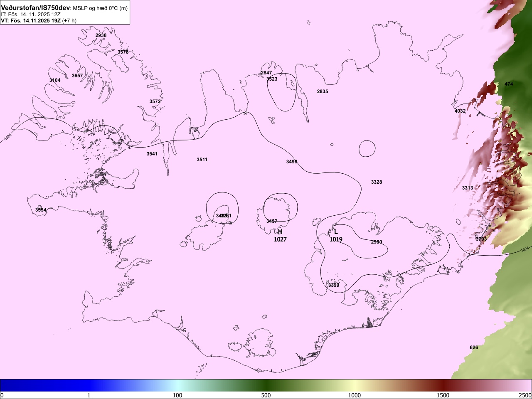Click the 3399 height value

[334, 285]
